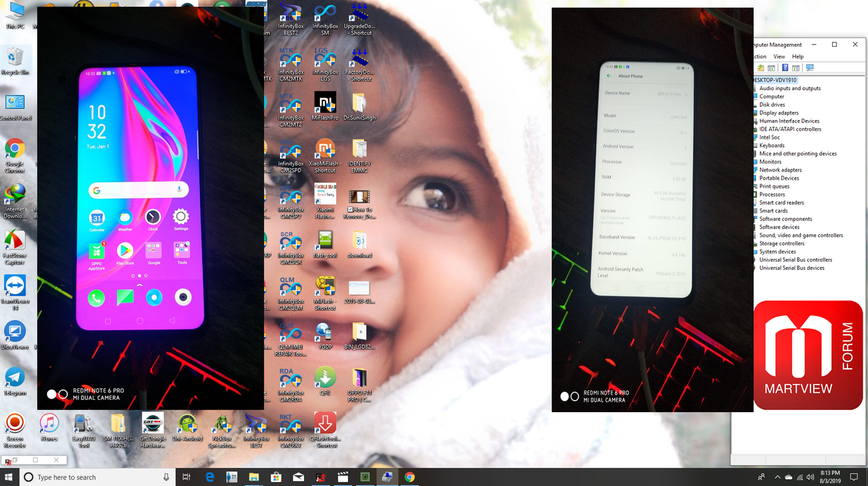Open the InfinityBox CM2SP2 shortcut
Image resolution: width=868 pixels, height=486 pixels.
291,202
